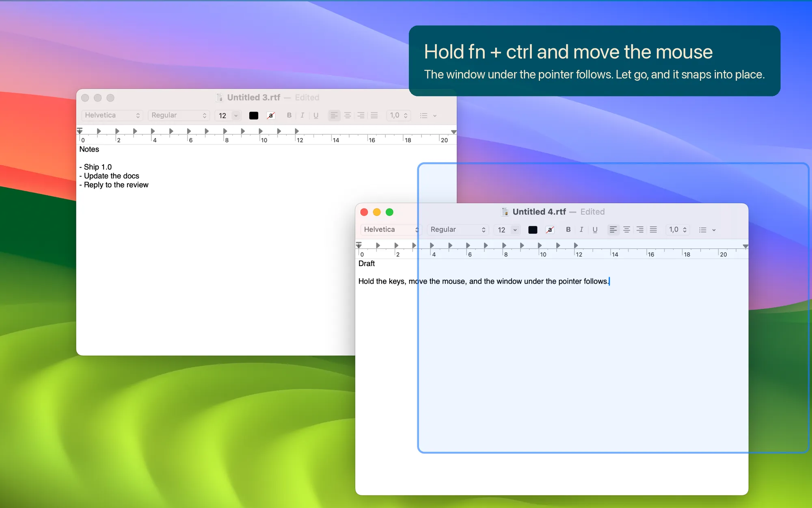Justify text in Untitled 3.rtf
This screenshot has height=508, width=812.
[374, 115]
